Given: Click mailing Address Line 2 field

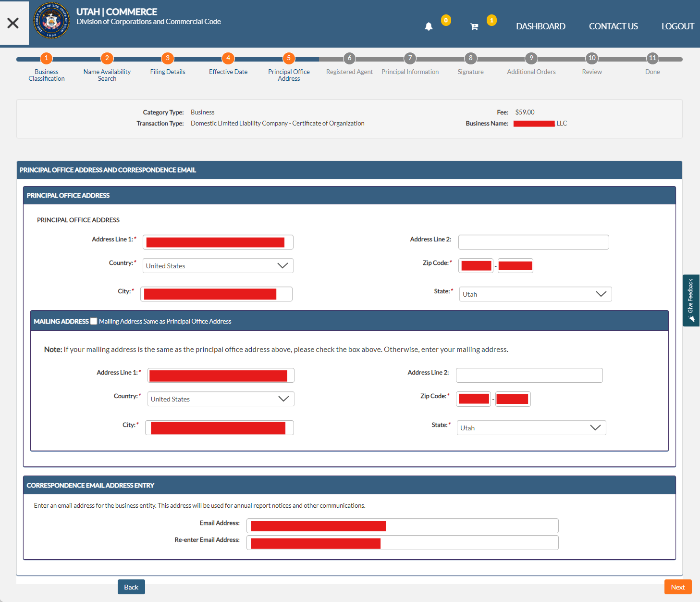Looking at the screenshot, I should pos(529,375).
